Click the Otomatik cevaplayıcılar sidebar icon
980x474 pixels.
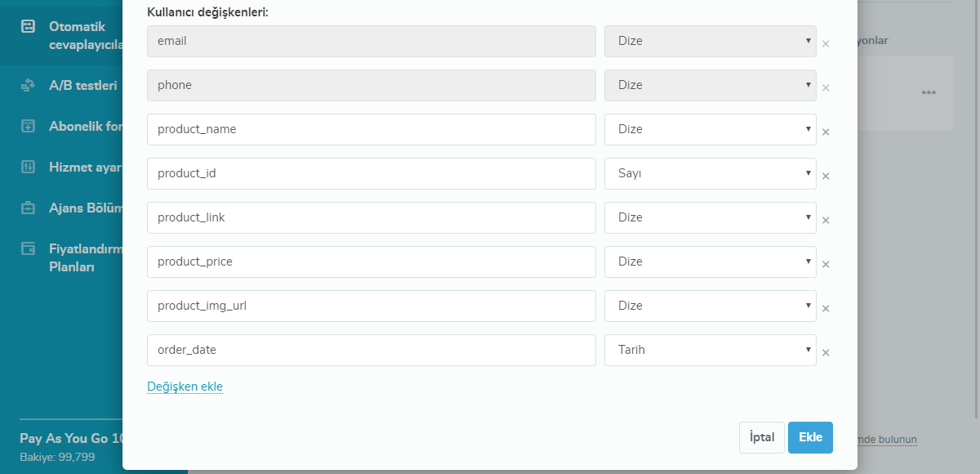pos(28,27)
